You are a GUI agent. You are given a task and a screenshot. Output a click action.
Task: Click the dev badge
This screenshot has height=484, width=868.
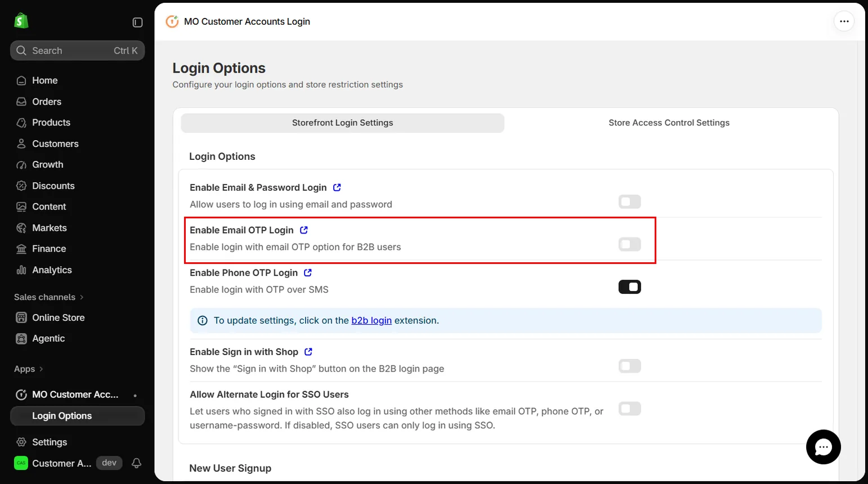[109, 463]
